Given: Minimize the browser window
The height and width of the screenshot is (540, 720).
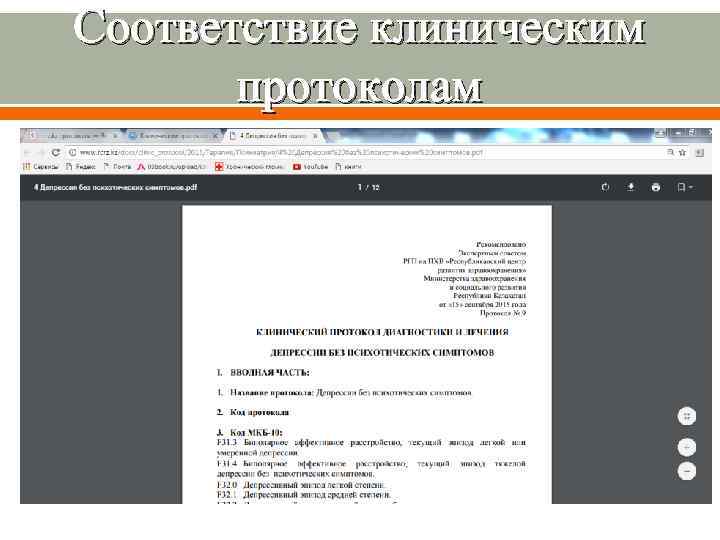Looking at the screenshot, I should point(679,133).
